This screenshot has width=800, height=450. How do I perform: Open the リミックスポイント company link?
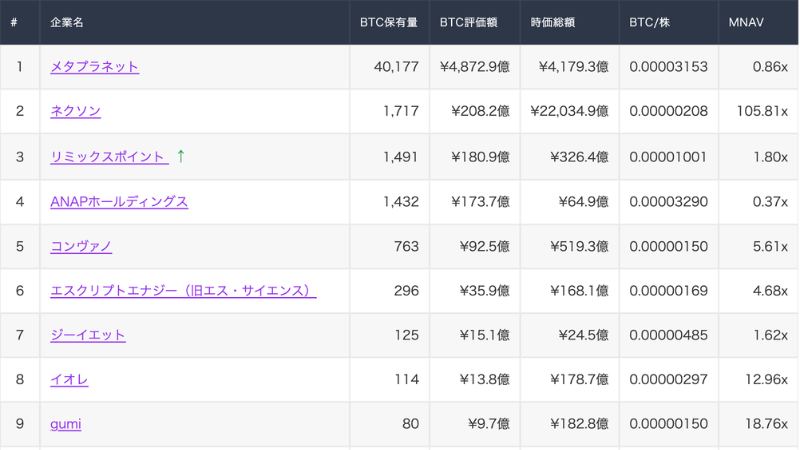[109, 157]
